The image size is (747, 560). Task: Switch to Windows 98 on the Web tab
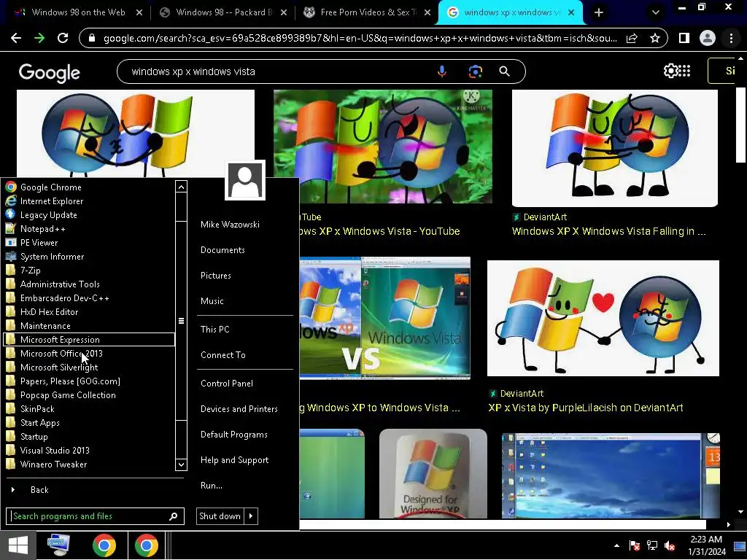78,12
